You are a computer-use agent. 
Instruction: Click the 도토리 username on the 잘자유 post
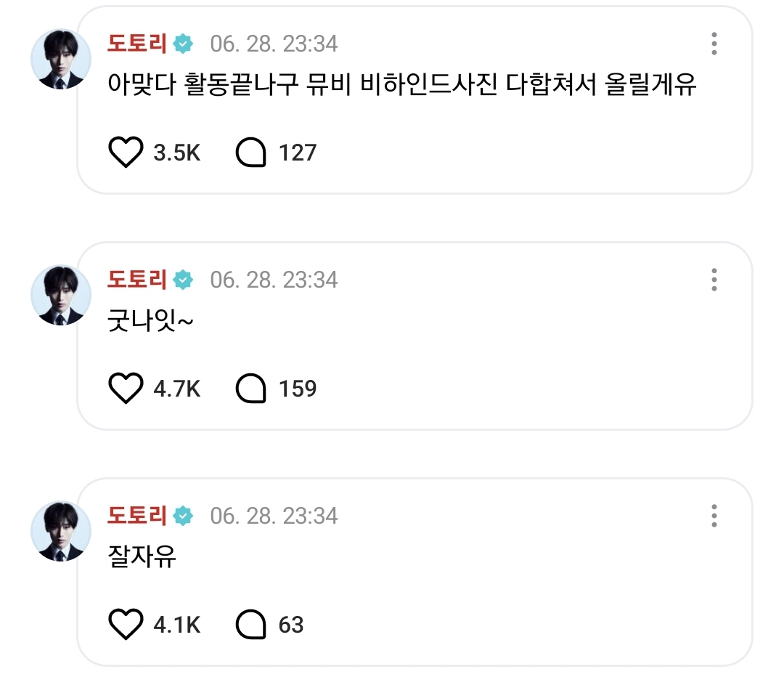tap(137, 516)
